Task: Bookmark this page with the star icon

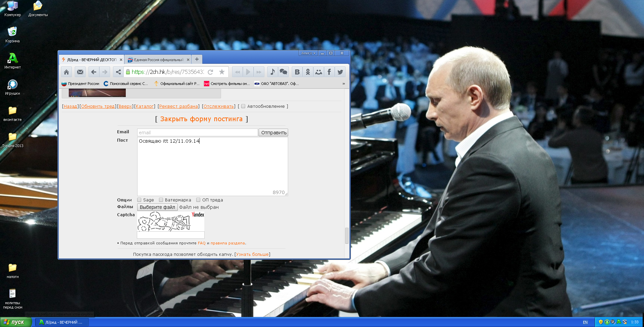Action: tap(222, 72)
